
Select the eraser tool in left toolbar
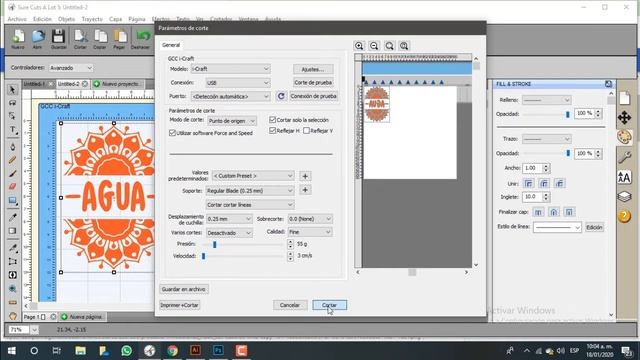(13, 187)
